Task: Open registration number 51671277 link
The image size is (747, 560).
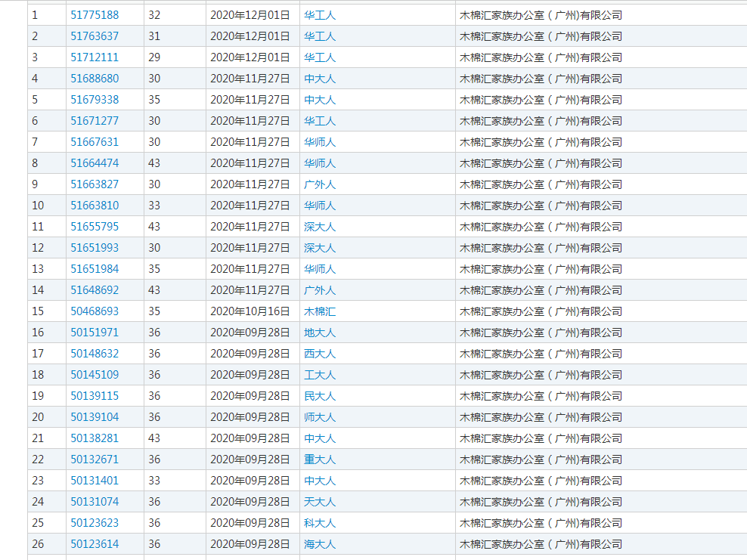Action: coord(95,121)
